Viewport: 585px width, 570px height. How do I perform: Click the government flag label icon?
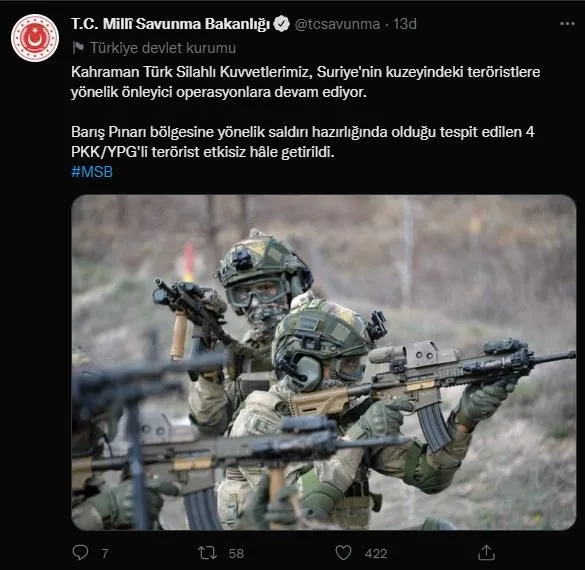pos(78,48)
